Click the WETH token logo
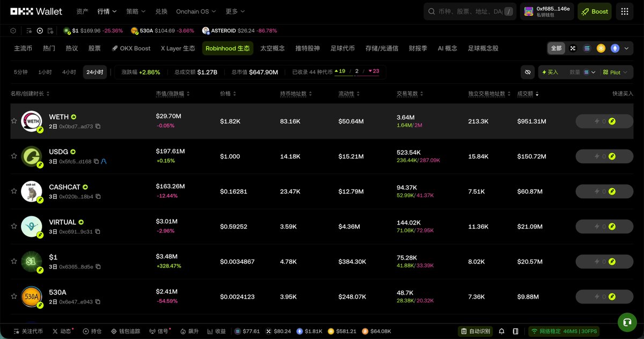Image resolution: width=644 pixels, height=339 pixels. point(31,121)
